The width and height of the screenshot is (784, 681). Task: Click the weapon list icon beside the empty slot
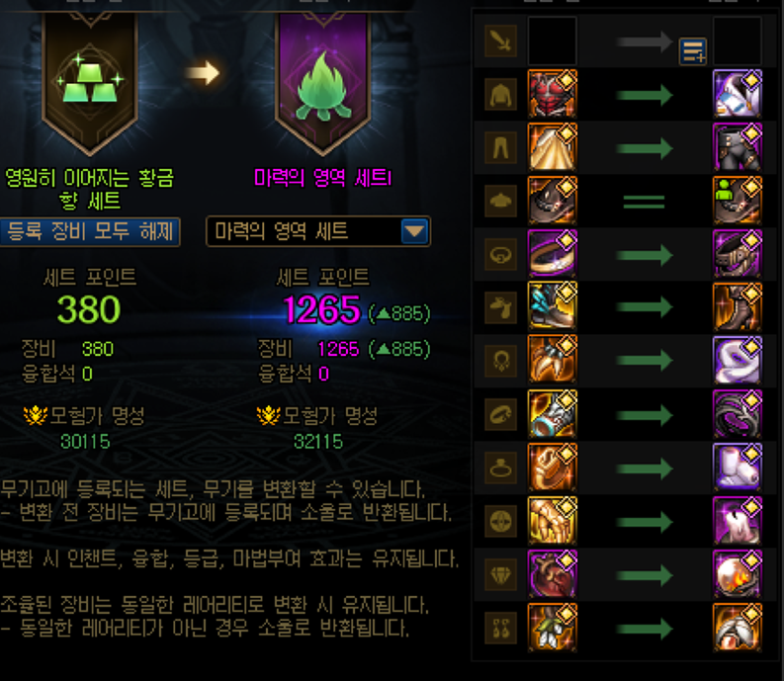pos(692,51)
